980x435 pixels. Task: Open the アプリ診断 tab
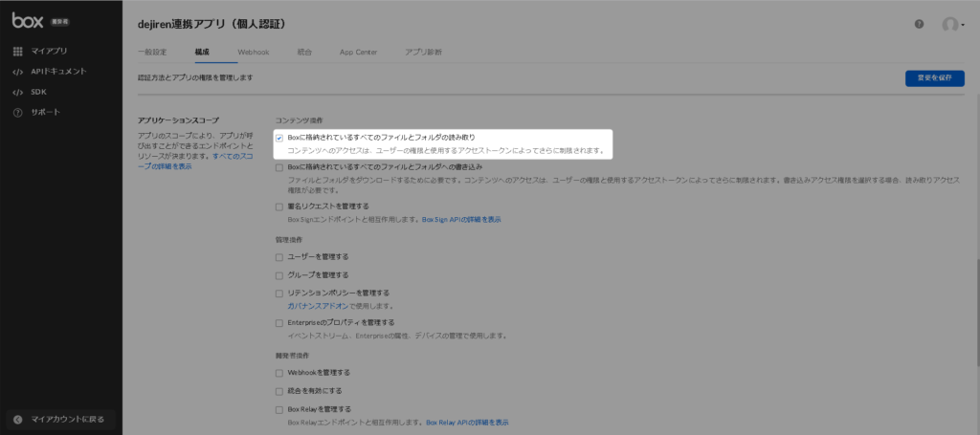click(423, 53)
